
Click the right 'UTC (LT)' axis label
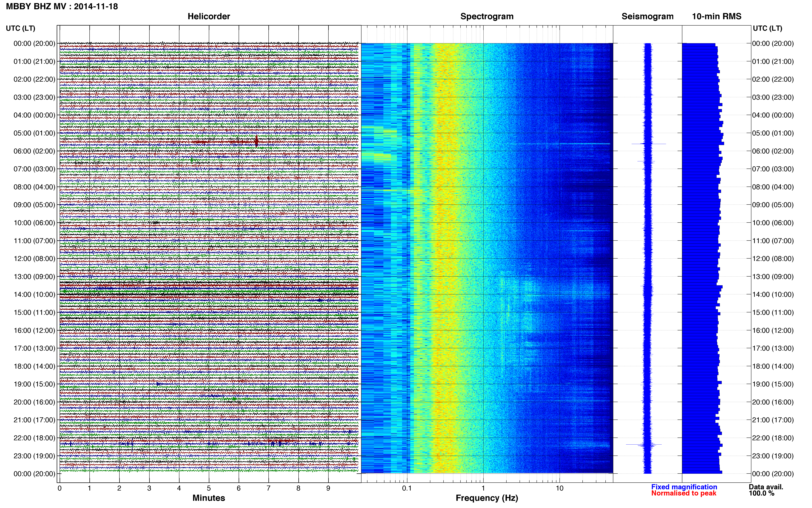(767, 28)
